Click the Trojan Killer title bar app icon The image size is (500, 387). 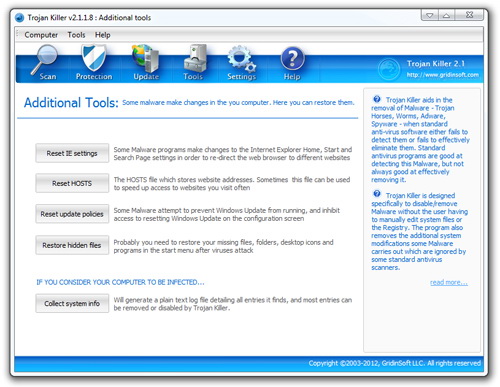point(20,17)
